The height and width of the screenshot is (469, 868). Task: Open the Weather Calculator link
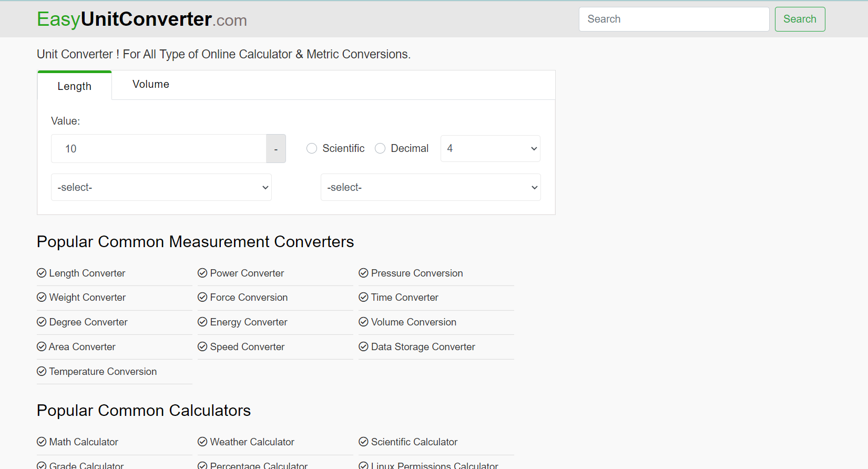click(252, 442)
